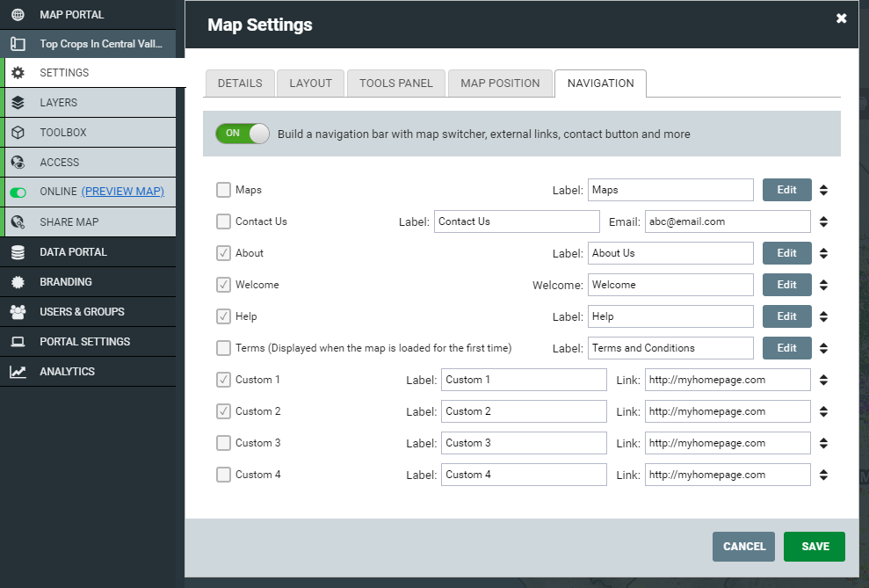The image size is (869, 588).
Task: Open the Preview Map link
Action: tap(122, 192)
